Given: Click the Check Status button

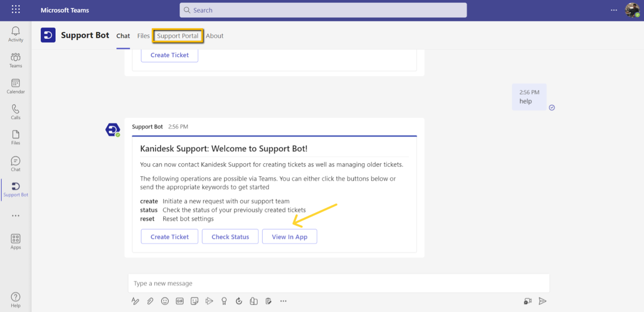Looking at the screenshot, I should [x=230, y=236].
